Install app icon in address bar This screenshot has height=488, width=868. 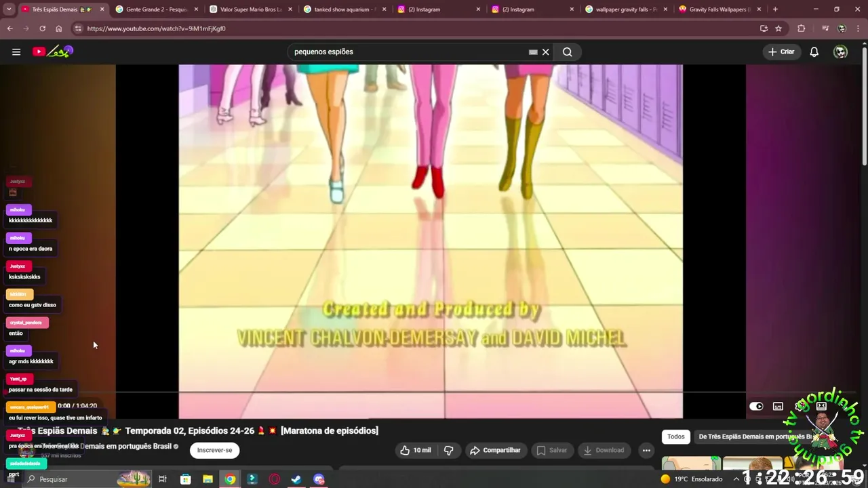pyautogui.click(x=764, y=28)
